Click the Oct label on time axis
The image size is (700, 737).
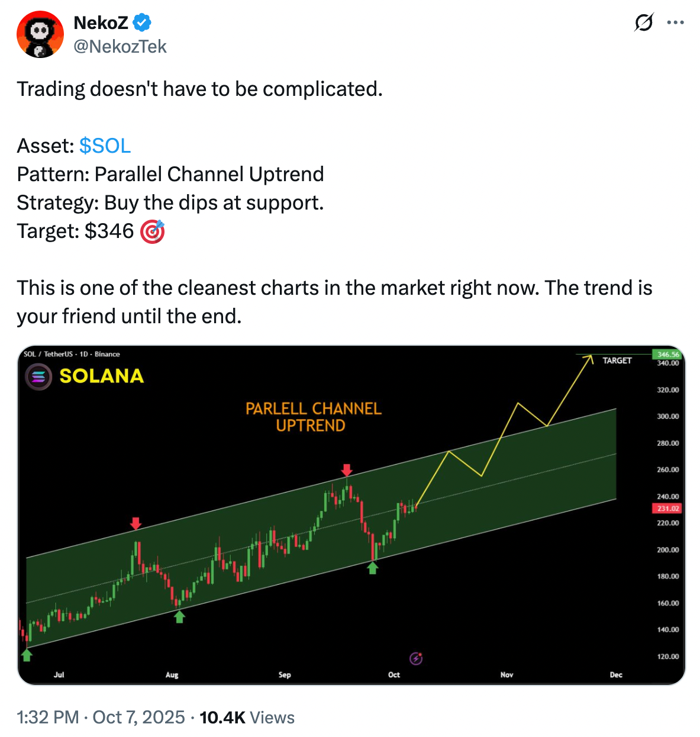point(394,675)
